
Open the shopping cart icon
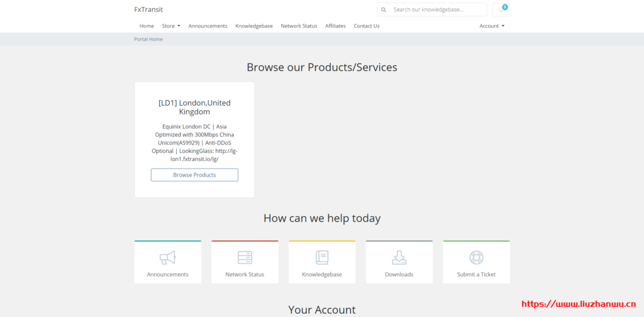point(501,9)
